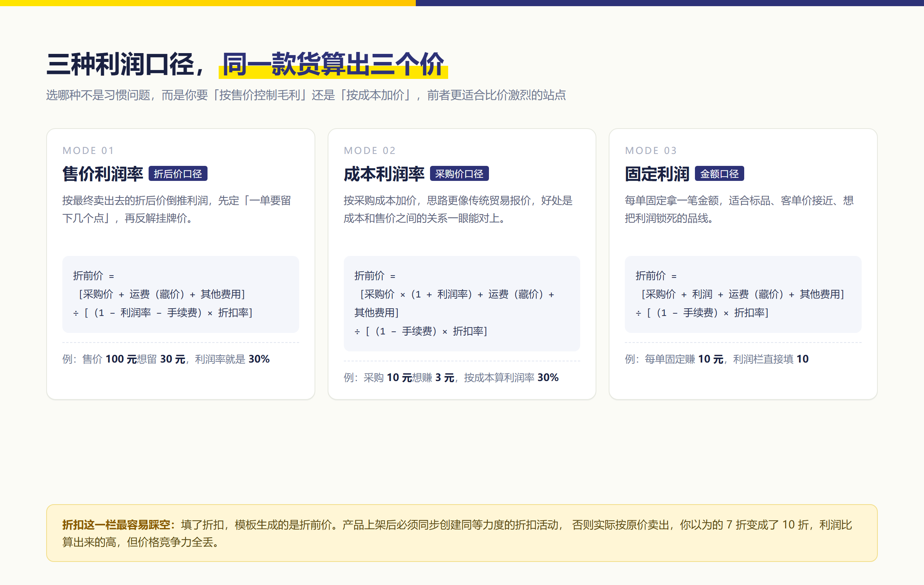Click the description starting 按最终卖出去的折后价
The height and width of the screenshot is (585, 924).
point(177,209)
